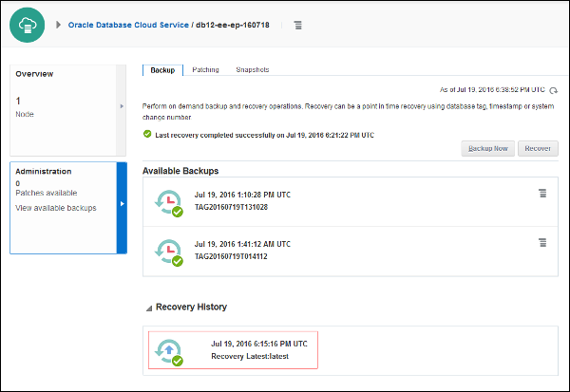Select the Recovery Latest:latest text
The image size is (570, 392).
click(250, 356)
